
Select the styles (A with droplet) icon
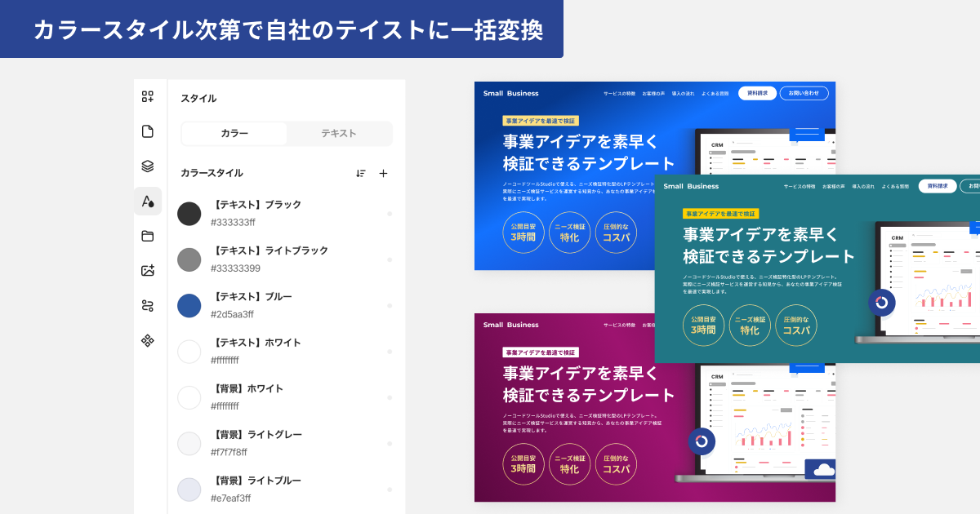149,201
